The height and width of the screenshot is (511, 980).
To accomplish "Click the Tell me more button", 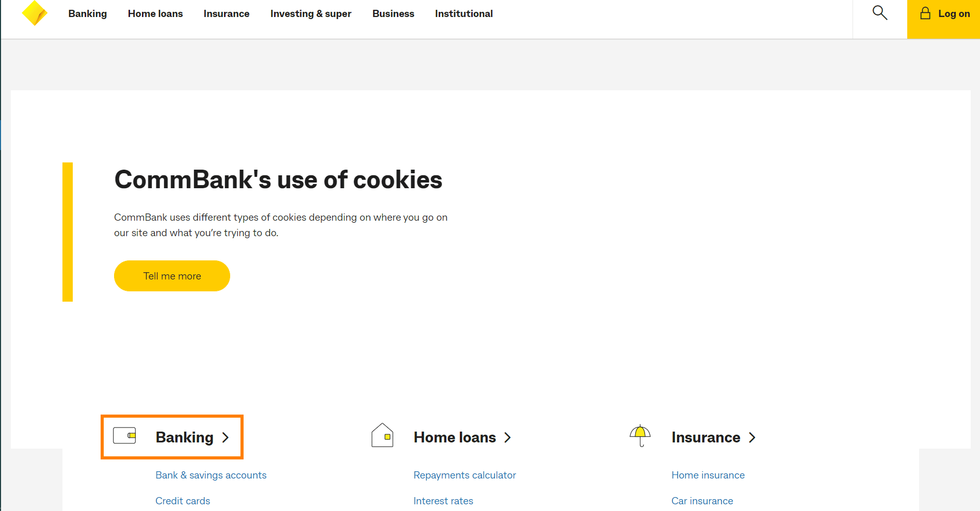I will pyautogui.click(x=172, y=276).
